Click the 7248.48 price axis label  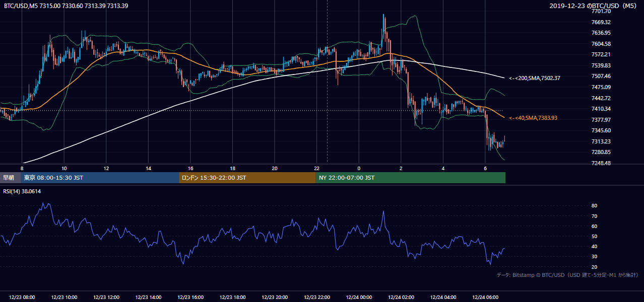(x=601, y=164)
